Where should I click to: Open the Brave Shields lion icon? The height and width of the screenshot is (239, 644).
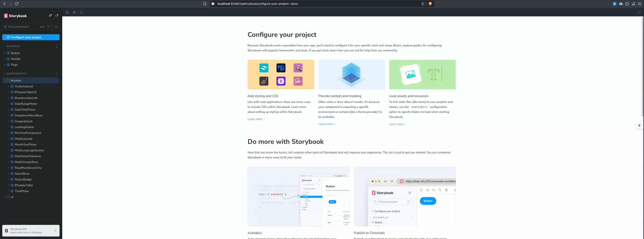pos(430,4)
